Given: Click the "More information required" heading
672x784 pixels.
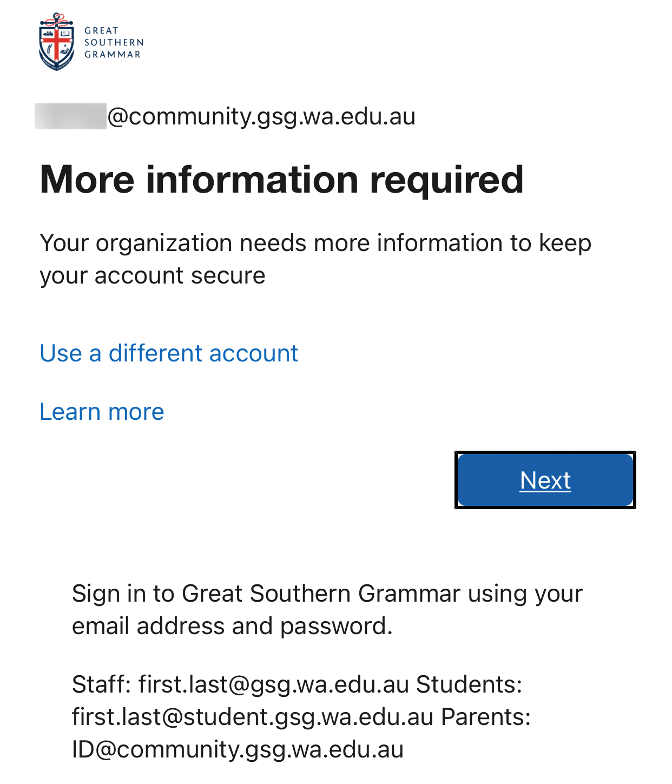Looking at the screenshot, I should pyautogui.click(x=281, y=180).
